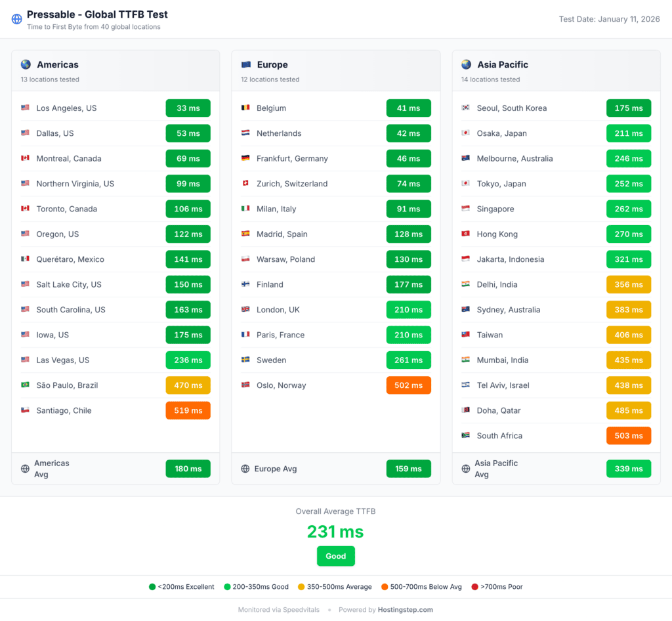Viewport: 672px width, 621px height.
Task: Click the Asia Pacific globe icon
Action: click(466, 64)
